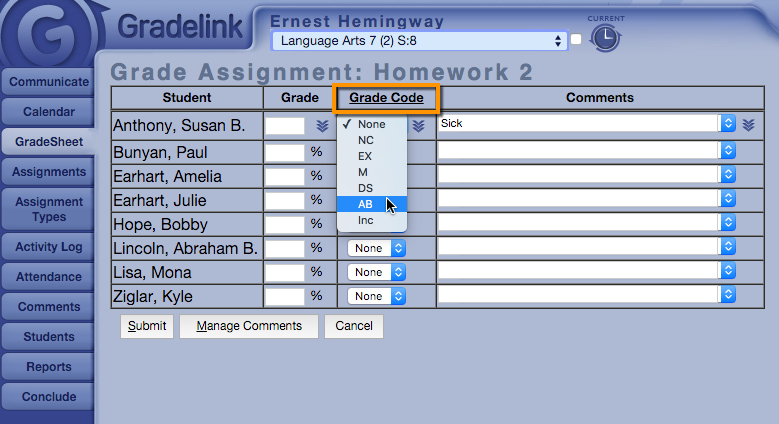Select Inc option in grade code list
779x424 pixels.
[365, 220]
